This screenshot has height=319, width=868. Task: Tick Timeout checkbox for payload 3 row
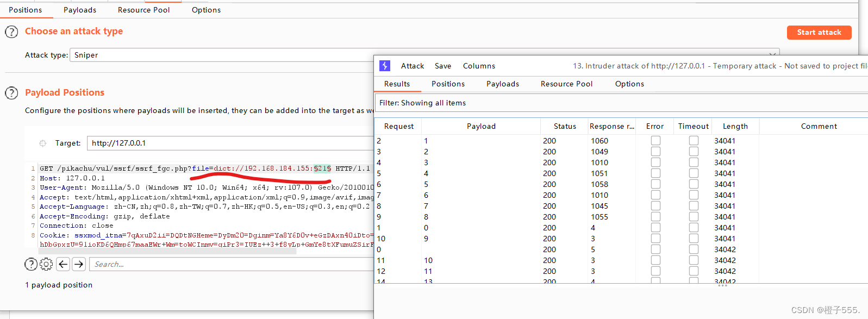[694, 162]
